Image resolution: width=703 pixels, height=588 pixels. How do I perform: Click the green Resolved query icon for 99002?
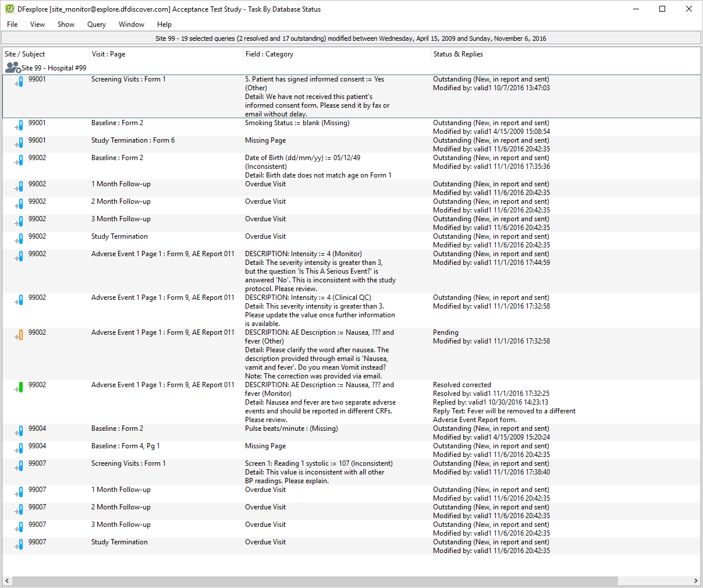(20, 388)
